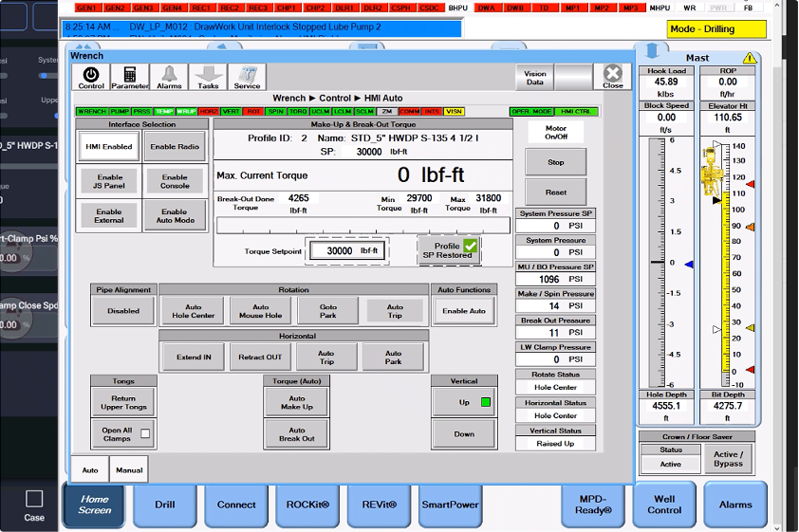Click the Vertical Down button
The height and width of the screenshot is (532, 799).
coord(464,433)
